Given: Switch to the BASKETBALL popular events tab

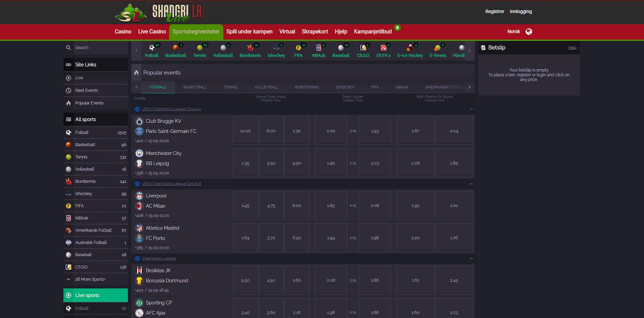Looking at the screenshot, I should [x=195, y=87].
